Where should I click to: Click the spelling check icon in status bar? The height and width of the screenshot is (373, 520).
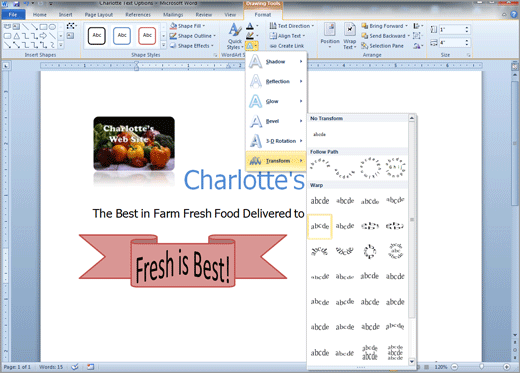click(x=75, y=367)
